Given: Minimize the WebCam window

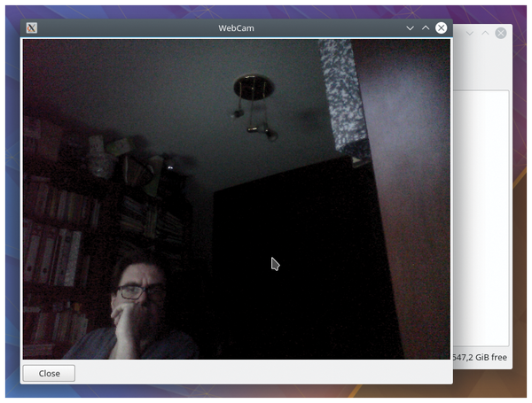Looking at the screenshot, I should tap(410, 27).
